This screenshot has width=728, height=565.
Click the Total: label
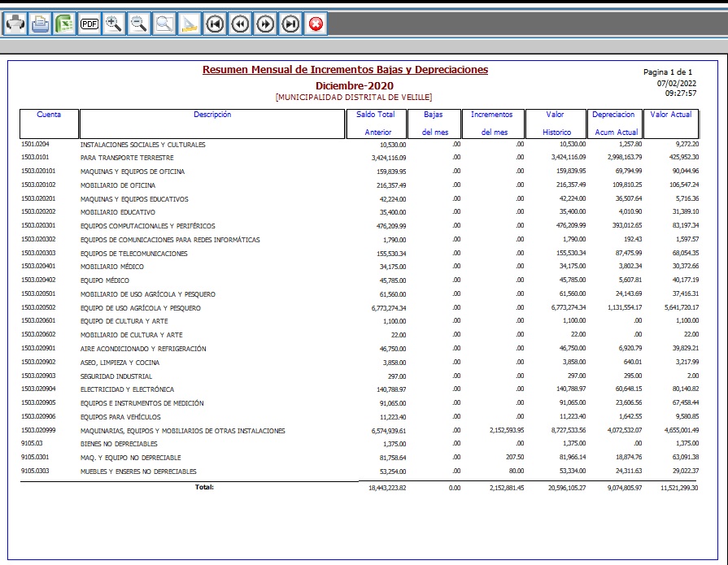pyautogui.click(x=204, y=487)
